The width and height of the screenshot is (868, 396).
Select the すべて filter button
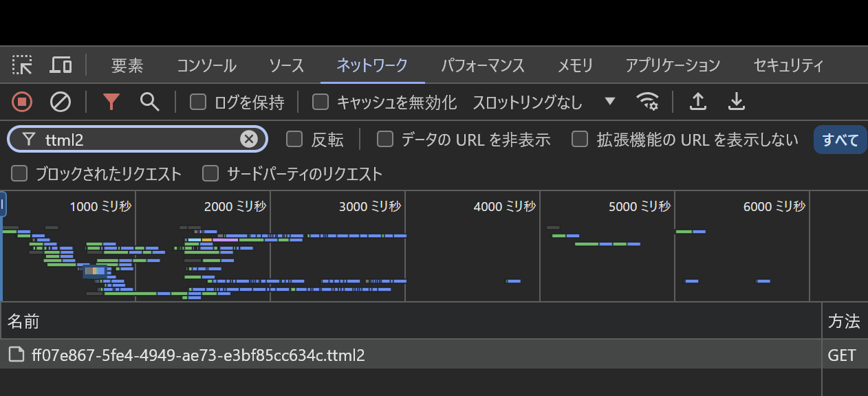pos(840,140)
